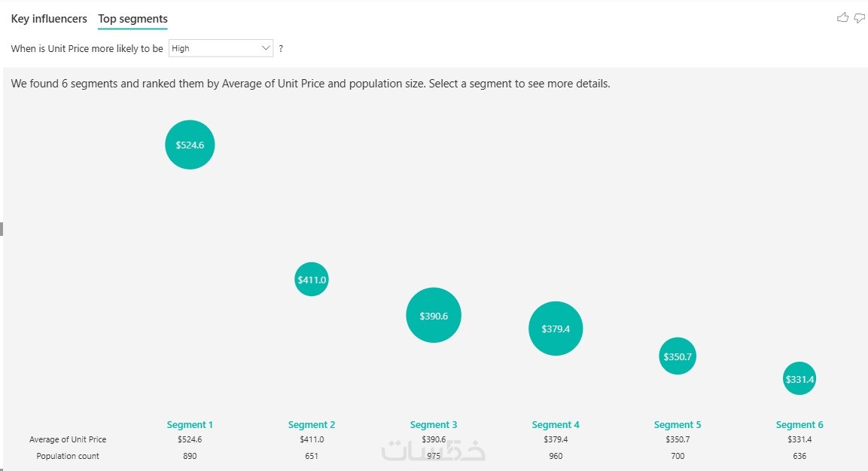Image resolution: width=868 pixels, height=471 pixels.
Task: Click the $411.0 bubble
Action: tap(311, 280)
